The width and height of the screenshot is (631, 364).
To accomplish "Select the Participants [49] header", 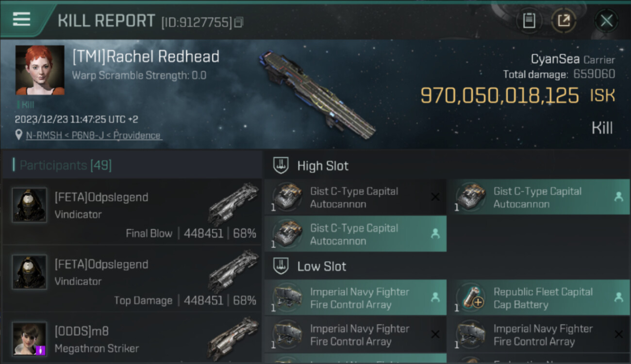I will [x=65, y=165].
